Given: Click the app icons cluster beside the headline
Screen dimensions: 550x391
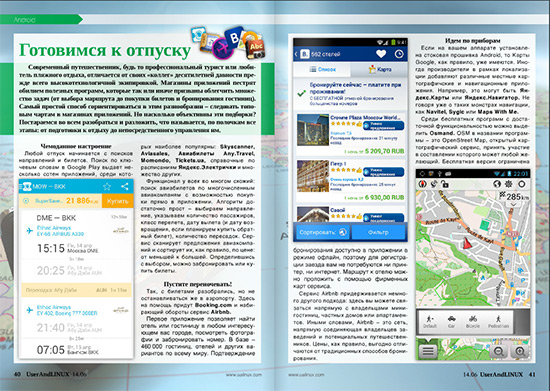Looking at the screenshot, I should point(228,43).
